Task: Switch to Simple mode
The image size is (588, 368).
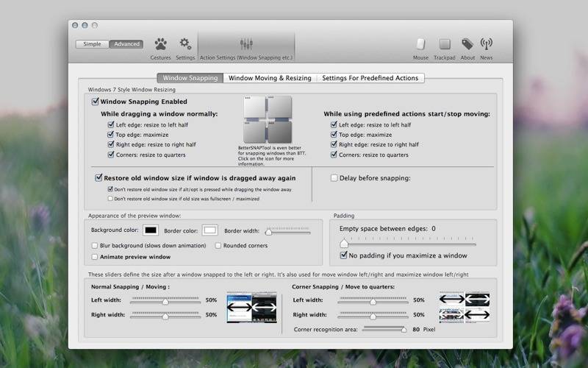Action: click(x=93, y=44)
